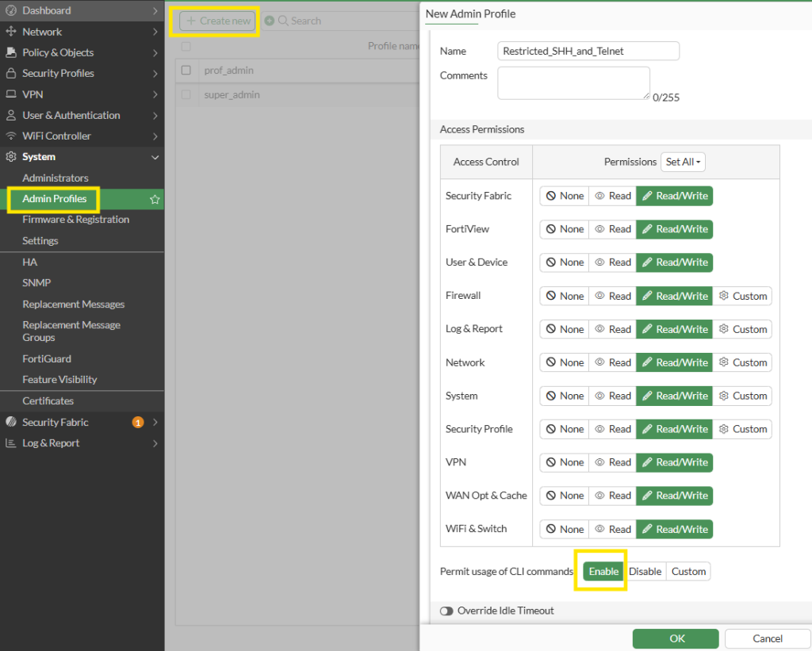Tick the select-all profiles header checkbox
Viewport: 812px width, 651px height.
(x=186, y=47)
